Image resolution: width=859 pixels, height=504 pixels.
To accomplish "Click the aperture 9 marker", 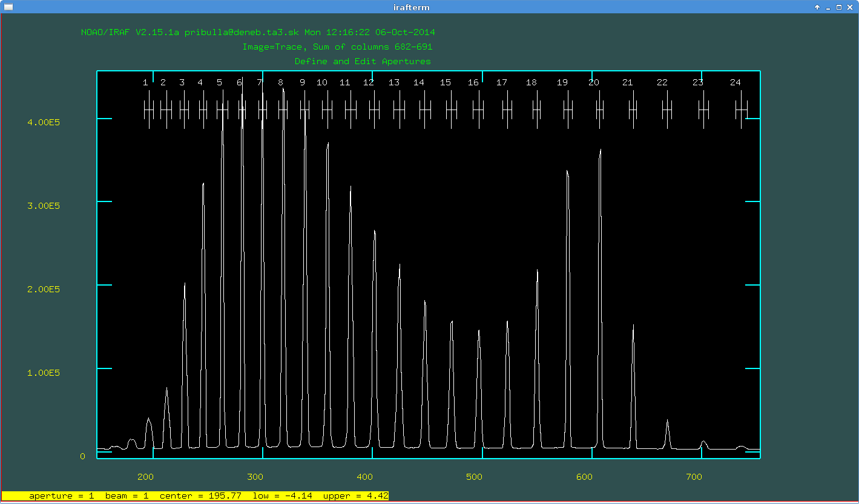I will coord(304,110).
